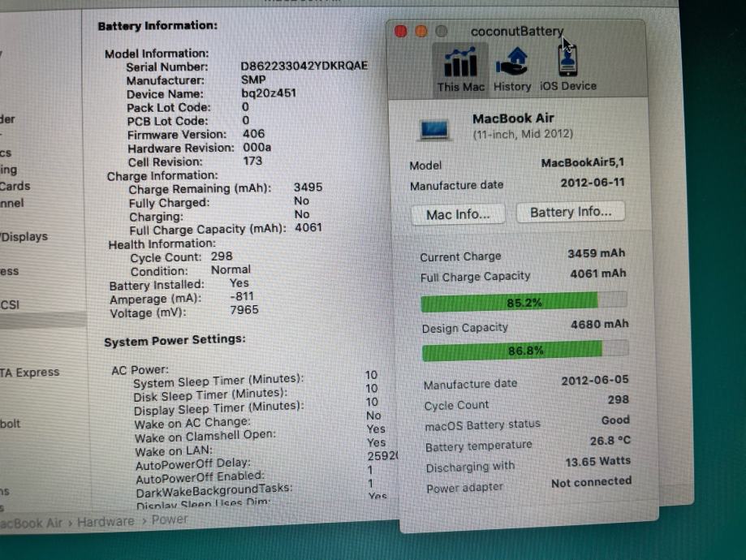Click the System Power Settings: heading

coord(175,341)
